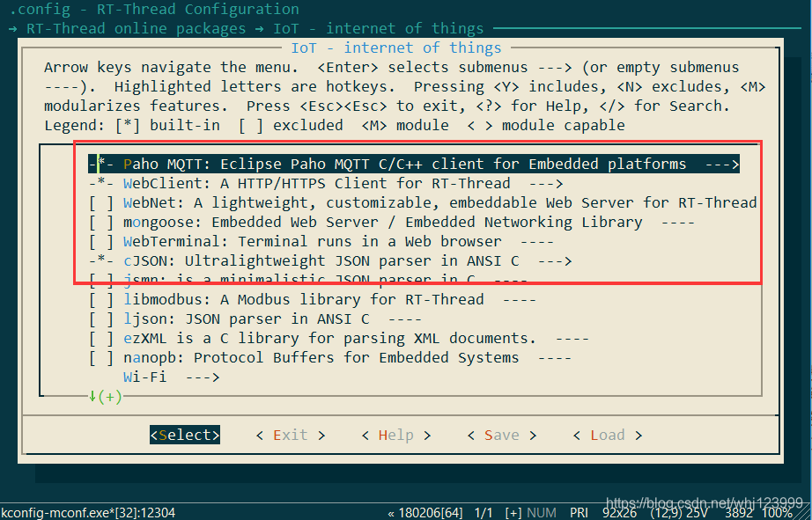Click the IoT - internet of things dialog title

pos(396,48)
